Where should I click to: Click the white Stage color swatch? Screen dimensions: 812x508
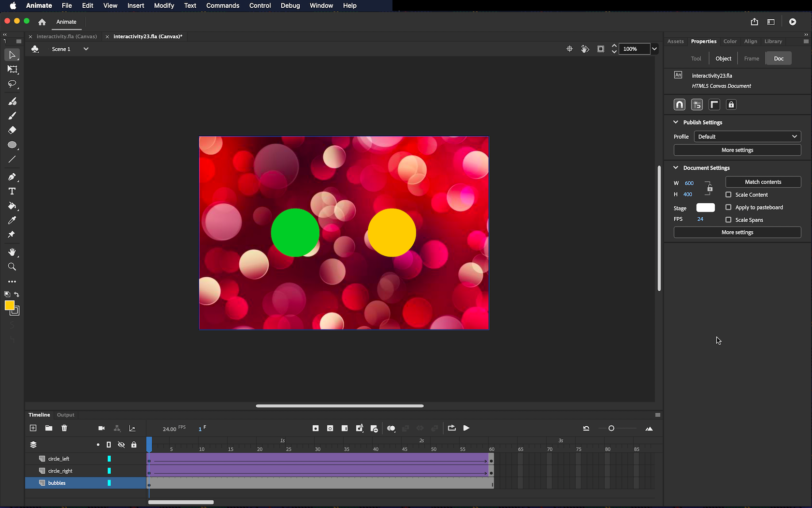(705, 208)
